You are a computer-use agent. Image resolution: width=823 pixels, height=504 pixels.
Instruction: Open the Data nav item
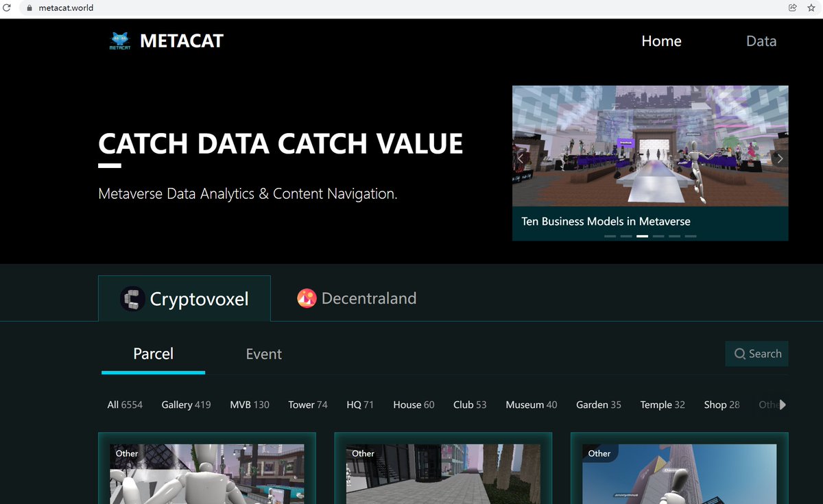761,41
